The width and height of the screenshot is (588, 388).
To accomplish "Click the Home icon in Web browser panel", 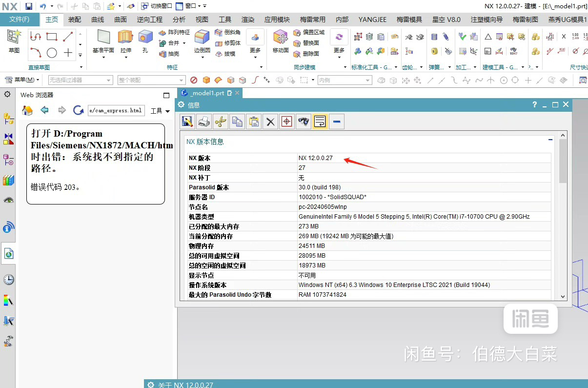I will [x=28, y=110].
